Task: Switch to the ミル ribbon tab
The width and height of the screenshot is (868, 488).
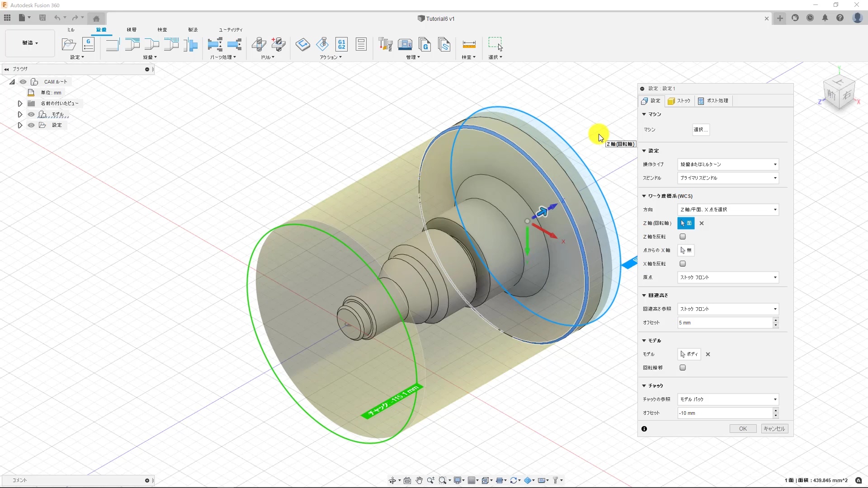Action: click(x=71, y=30)
